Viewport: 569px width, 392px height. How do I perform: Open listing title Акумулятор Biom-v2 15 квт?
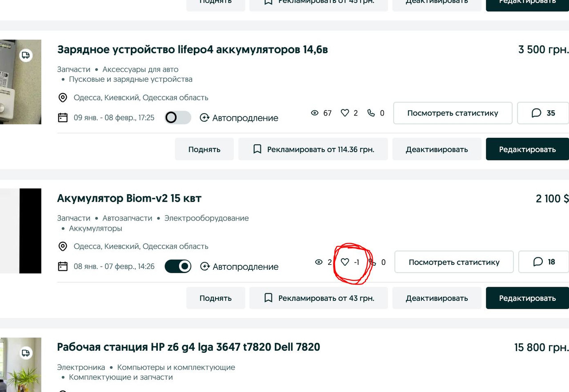tap(129, 198)
